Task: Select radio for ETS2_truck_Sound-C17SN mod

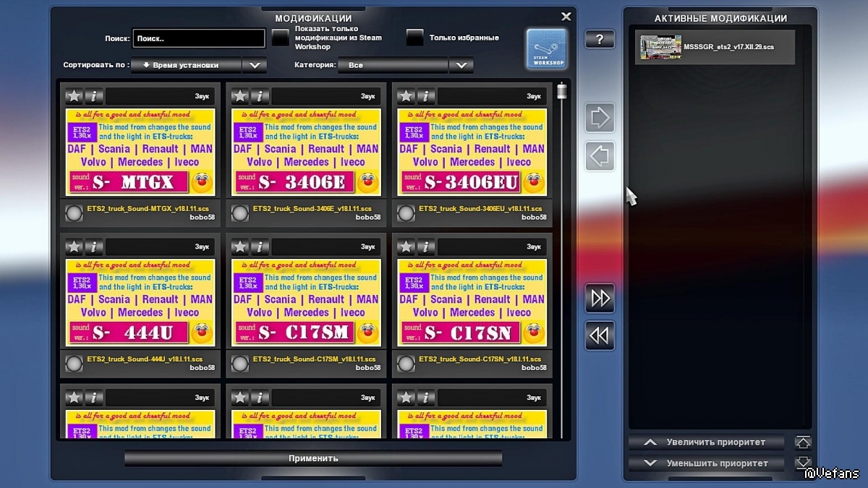Action: click(x=406, y=364)
